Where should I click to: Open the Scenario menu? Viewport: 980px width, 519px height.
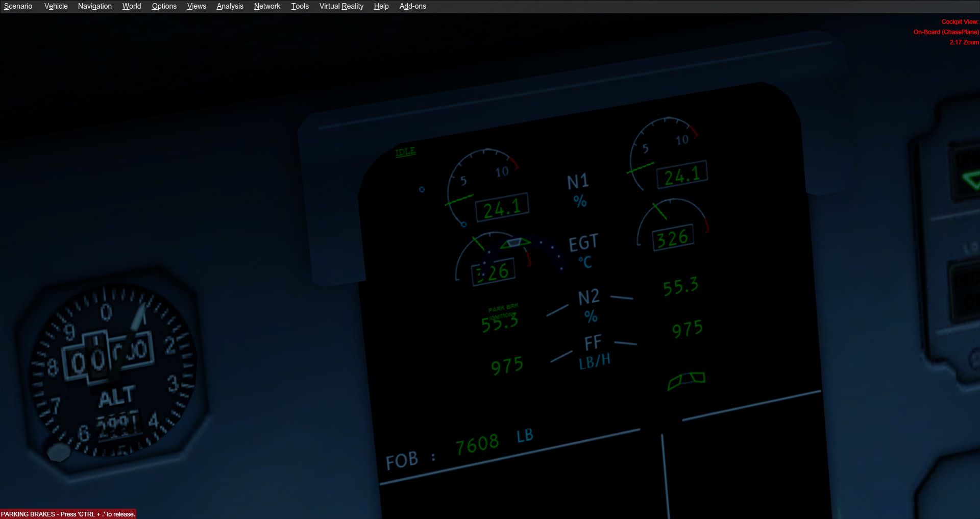(18, 6)
